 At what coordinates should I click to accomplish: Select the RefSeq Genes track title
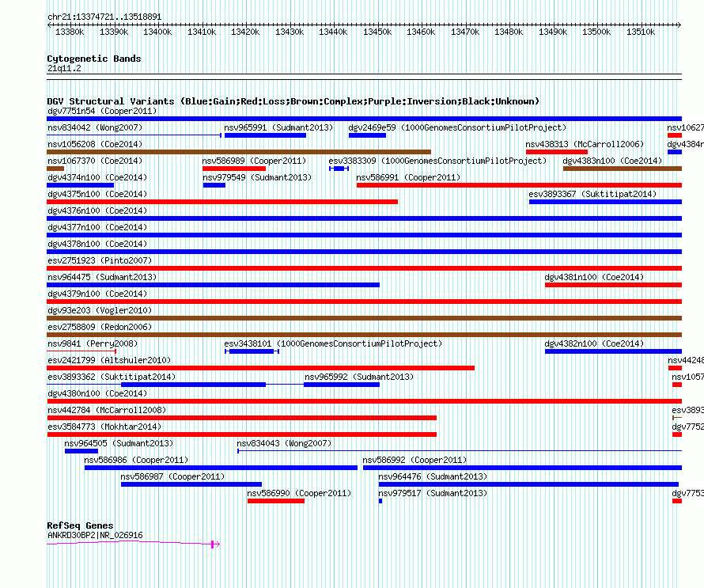point(80,525)
